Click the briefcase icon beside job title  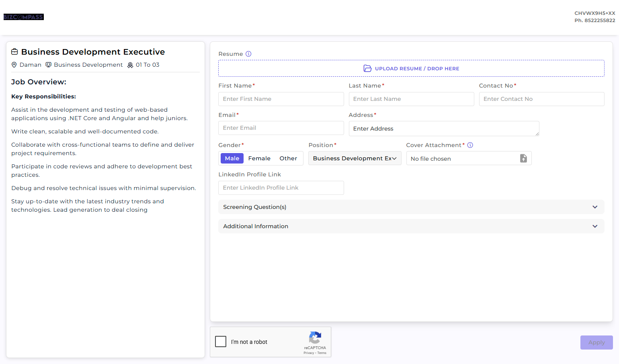tap(14, 52)
